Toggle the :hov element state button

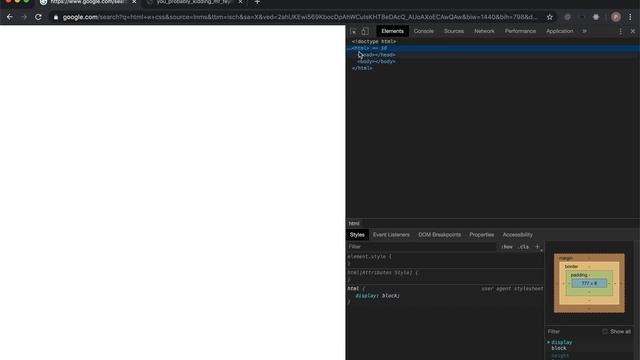pos(507,247)
